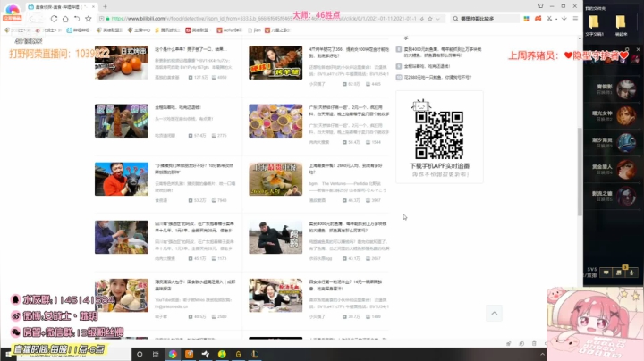Image resolution: width=644 pixels, height=361 pixels.
Task: Click the shield security icon in address bar
Action: tap(101, 19)
